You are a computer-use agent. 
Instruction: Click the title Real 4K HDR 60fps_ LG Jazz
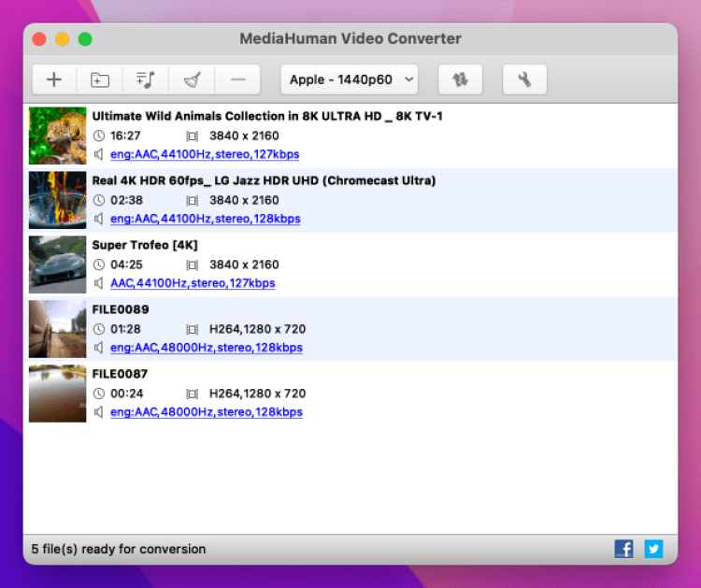(x=264, y=180)
